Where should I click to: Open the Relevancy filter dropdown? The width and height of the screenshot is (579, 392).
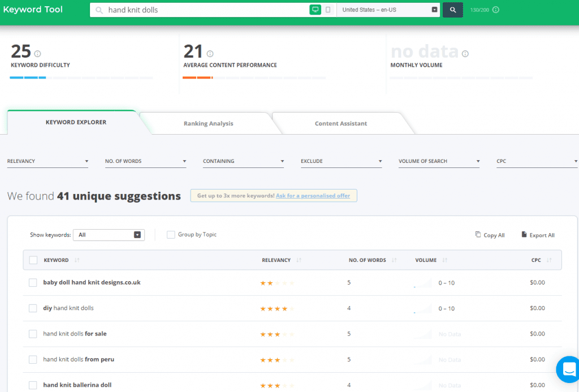(x=47, y=161)
